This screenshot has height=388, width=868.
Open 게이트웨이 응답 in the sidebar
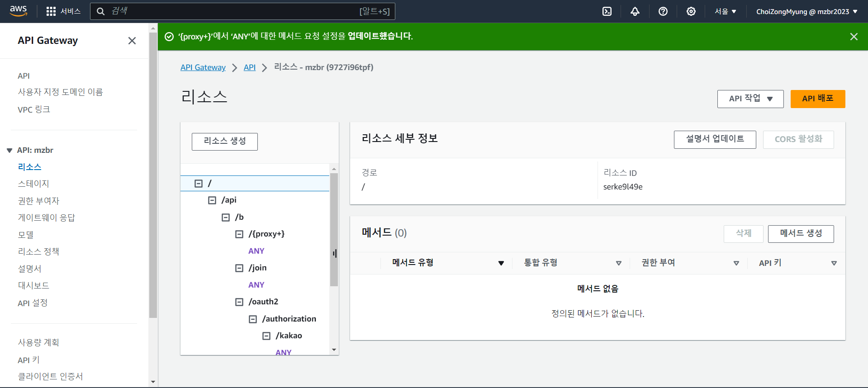(x=46, y=218)
